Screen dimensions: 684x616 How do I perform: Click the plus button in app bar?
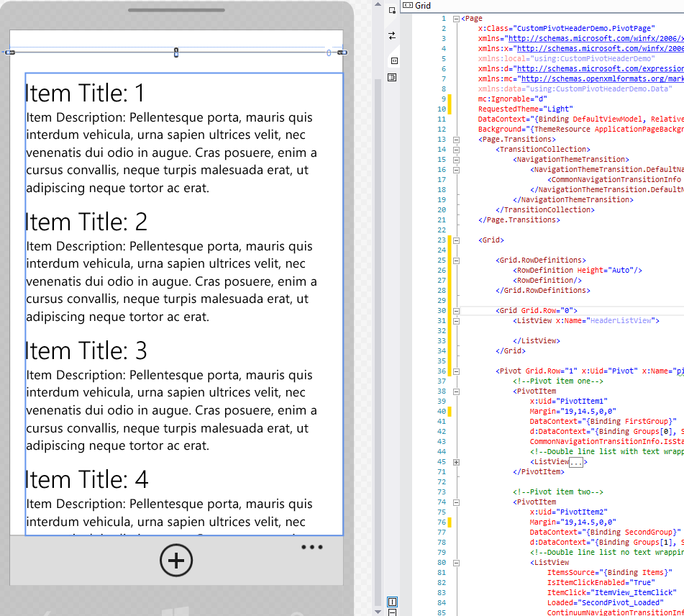[x=176, y=561]
